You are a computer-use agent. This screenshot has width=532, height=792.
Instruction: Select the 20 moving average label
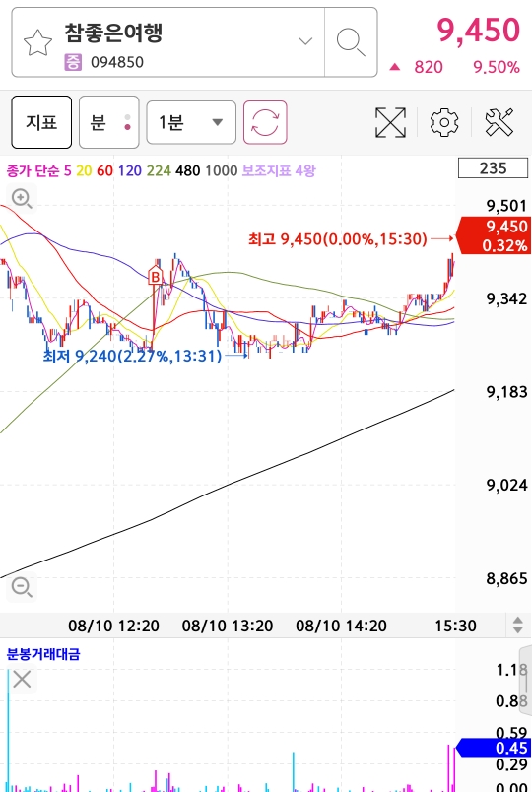[84, 170]
